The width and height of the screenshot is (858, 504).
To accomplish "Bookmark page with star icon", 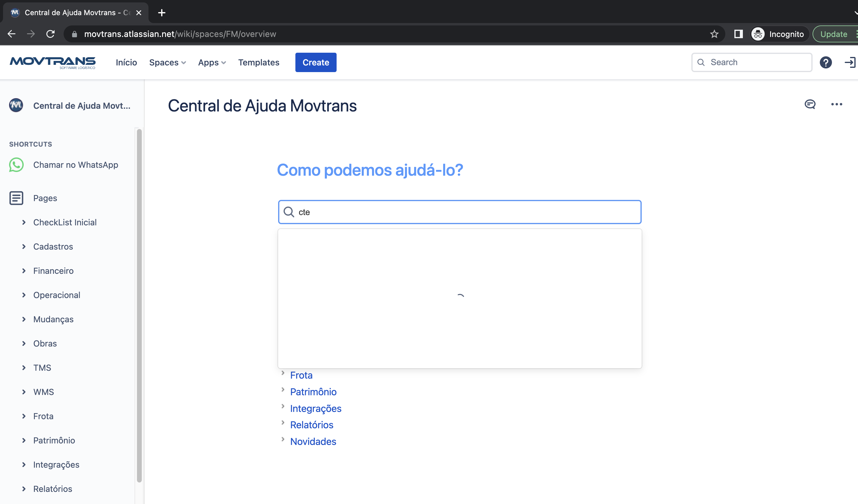I will [x=714, y=34].
